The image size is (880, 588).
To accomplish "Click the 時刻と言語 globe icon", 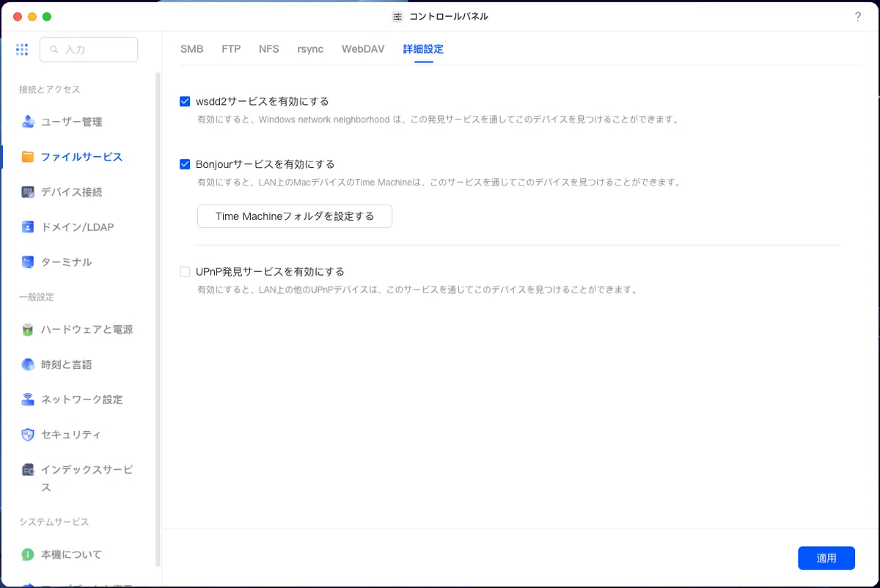I will pyautogui.click(x=28, y=364).
